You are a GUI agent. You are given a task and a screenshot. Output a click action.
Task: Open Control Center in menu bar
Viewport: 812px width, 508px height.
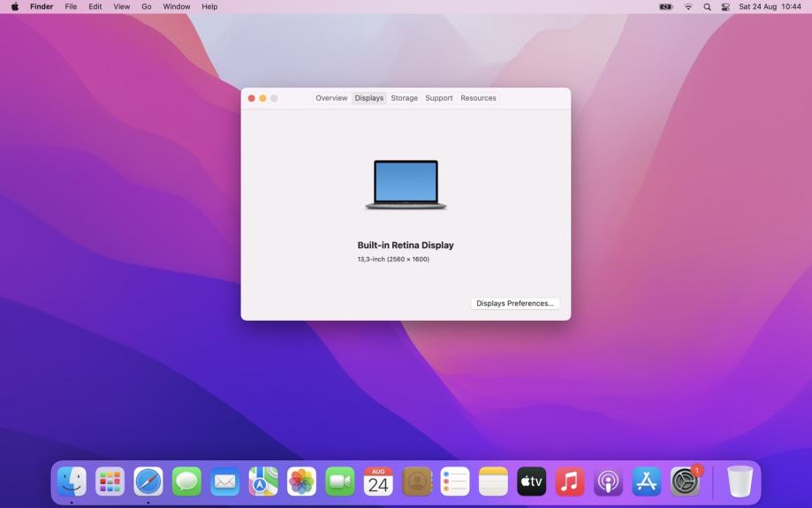(x=725, y=7)
